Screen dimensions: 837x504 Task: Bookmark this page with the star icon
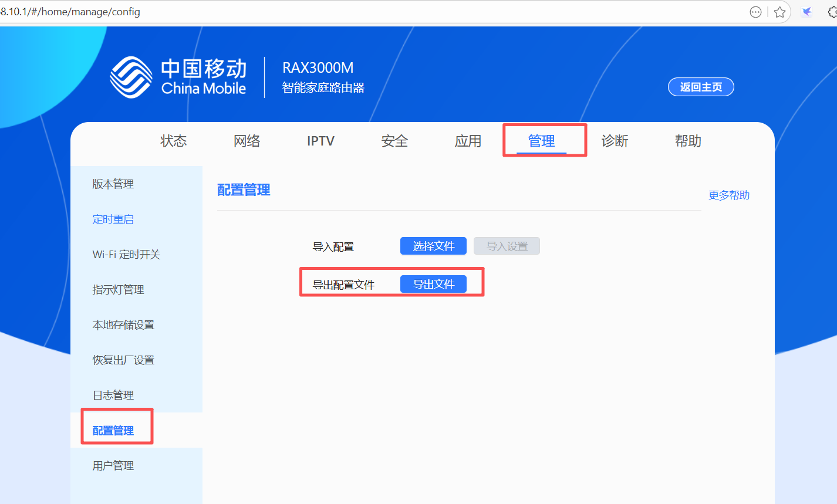779,12
